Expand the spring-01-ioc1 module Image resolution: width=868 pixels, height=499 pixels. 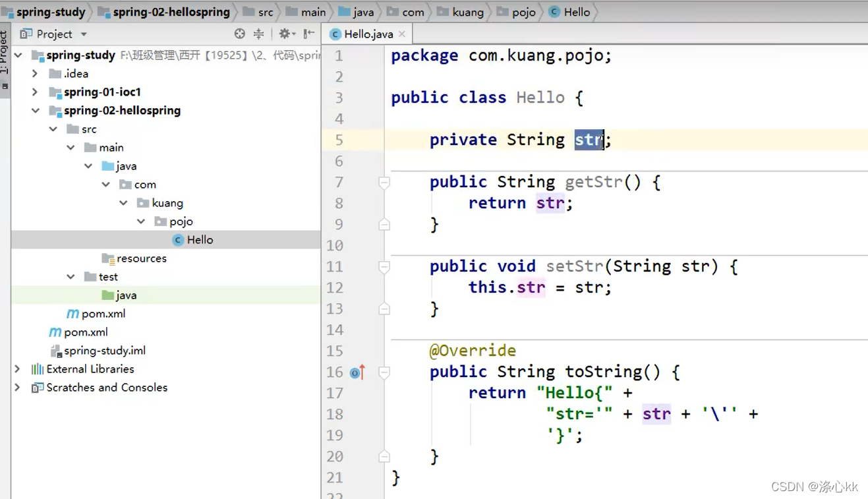[x=36, y=92]
